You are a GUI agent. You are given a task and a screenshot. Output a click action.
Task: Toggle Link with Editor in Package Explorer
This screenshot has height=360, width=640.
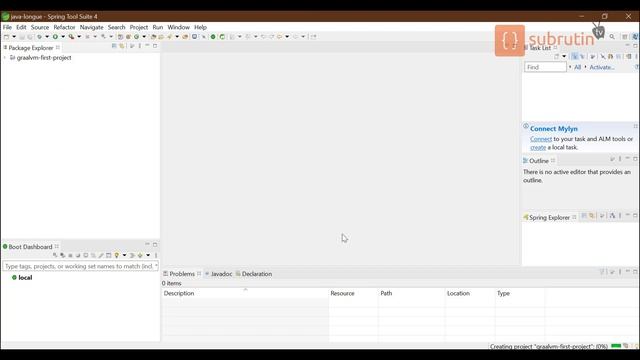[x=122, y=46]
